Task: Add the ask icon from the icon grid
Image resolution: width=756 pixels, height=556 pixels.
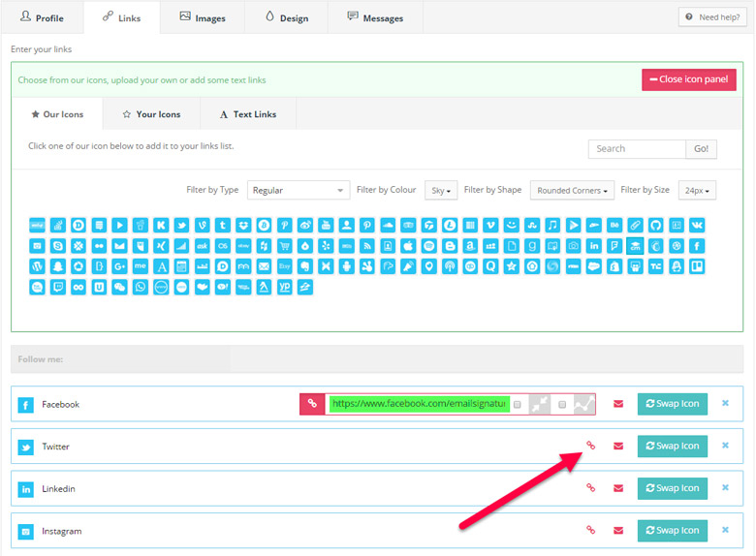Action: [x=202, y=246]
